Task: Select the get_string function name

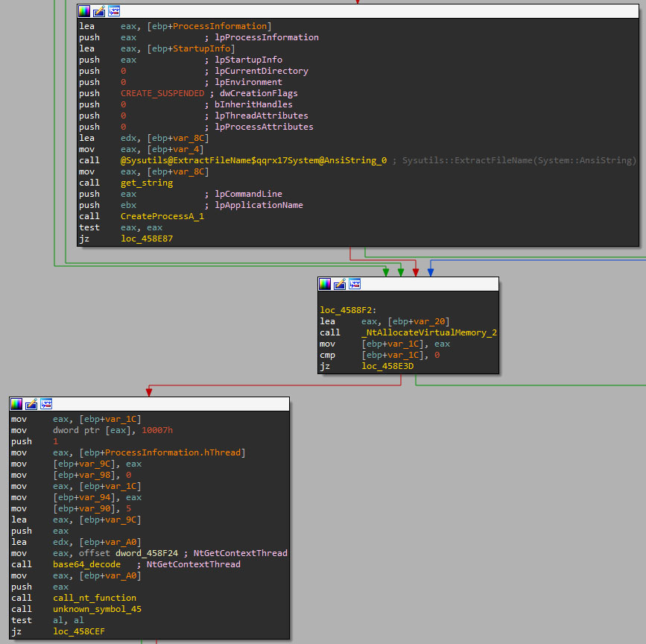Action: (146, 183)
